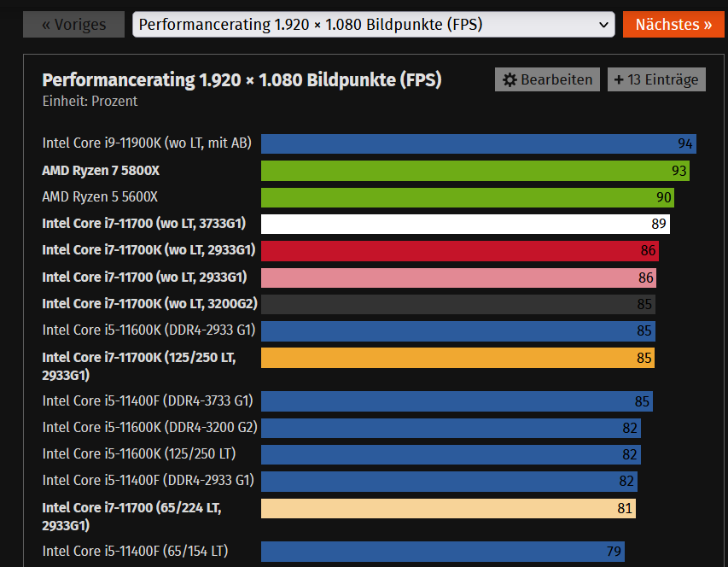
Task: Go to next chart with Nächstes button
Action: (673, 24)
